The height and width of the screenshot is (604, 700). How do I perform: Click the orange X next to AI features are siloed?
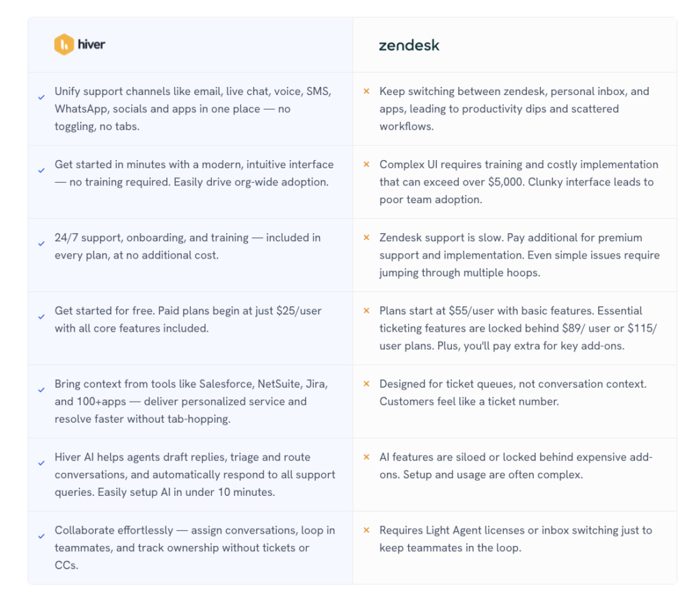pyautogui.click(x=366, y=457)
